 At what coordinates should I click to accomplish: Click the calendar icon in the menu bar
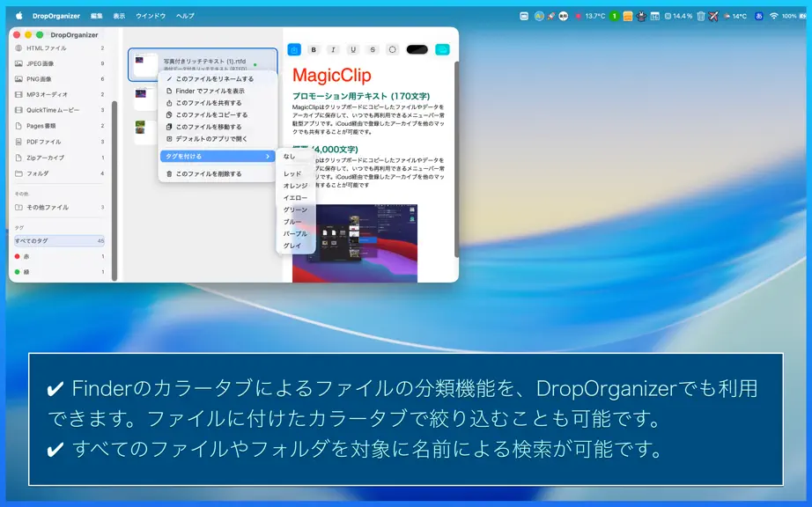point(654,16)
